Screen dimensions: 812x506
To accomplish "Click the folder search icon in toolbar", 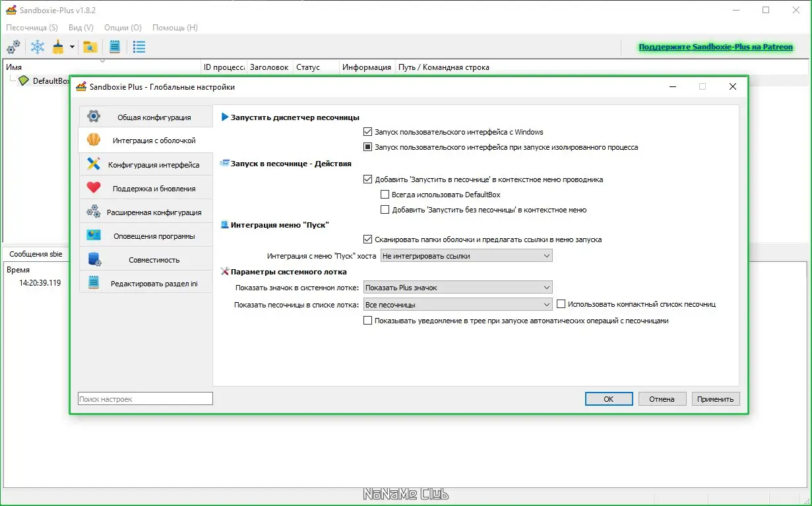I will coord(90,47).
